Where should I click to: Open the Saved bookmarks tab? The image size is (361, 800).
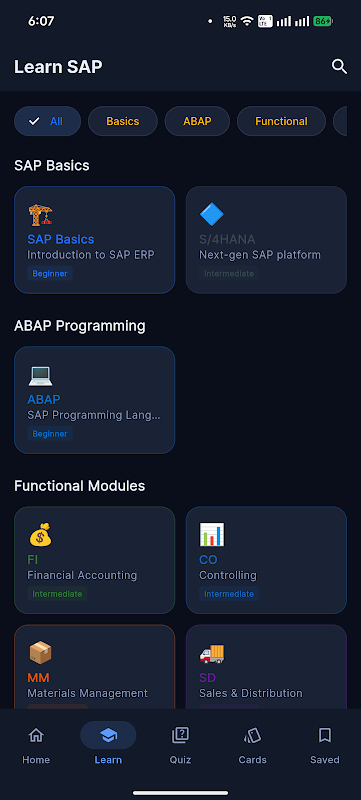(325, 745)
